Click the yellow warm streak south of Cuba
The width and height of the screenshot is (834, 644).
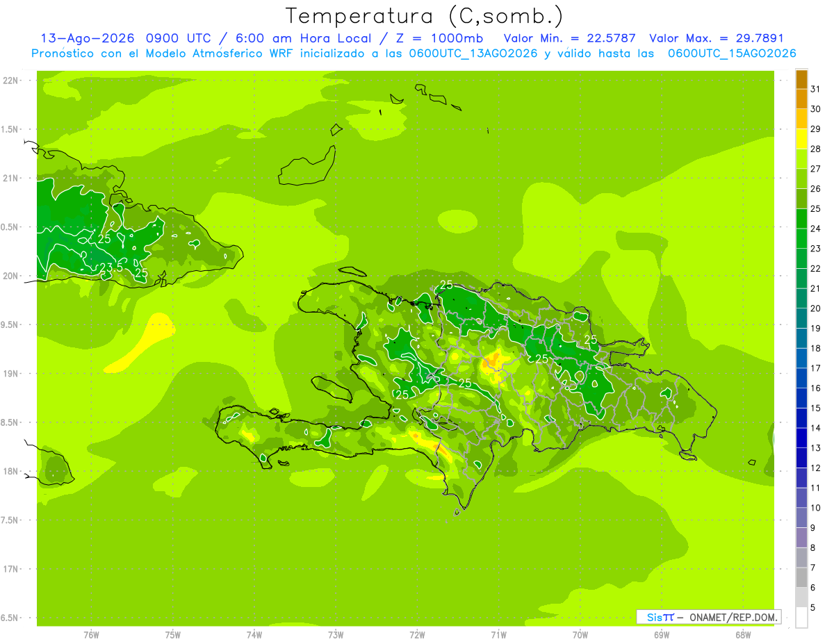pos(142,342)
